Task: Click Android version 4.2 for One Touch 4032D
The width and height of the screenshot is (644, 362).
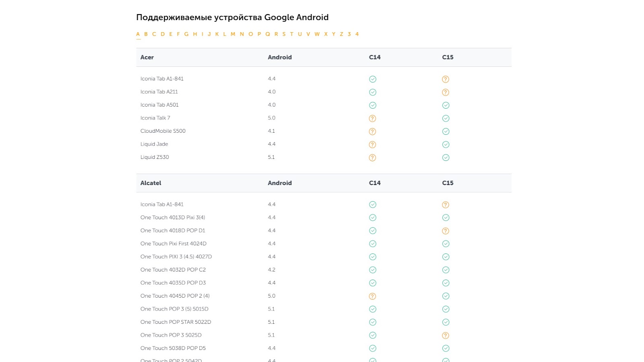Action: click(272, 270)
